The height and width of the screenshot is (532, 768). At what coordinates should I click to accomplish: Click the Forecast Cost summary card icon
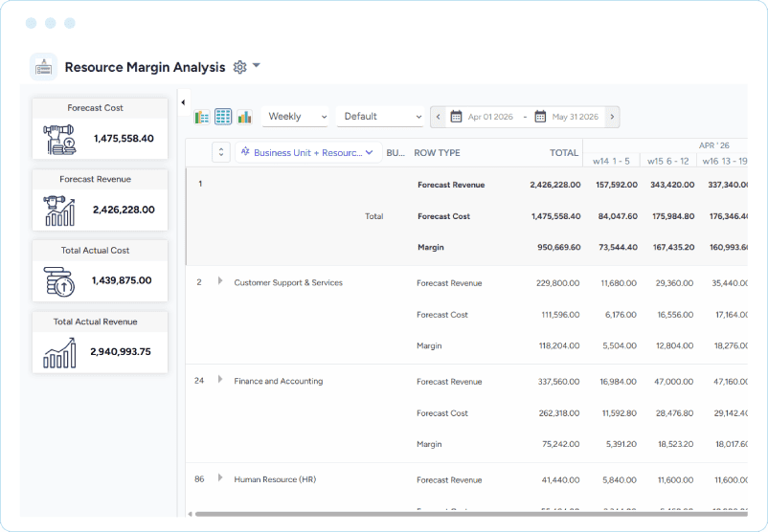59,140
